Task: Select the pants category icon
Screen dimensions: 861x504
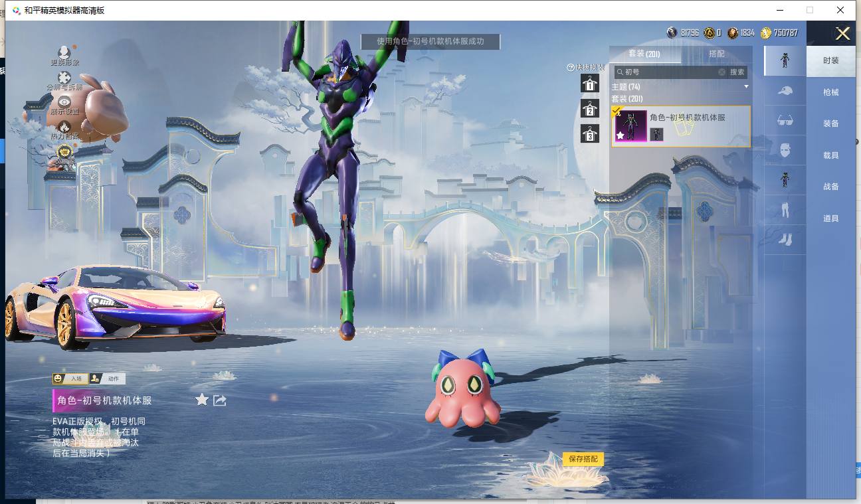Action: [x=785, y=210]
